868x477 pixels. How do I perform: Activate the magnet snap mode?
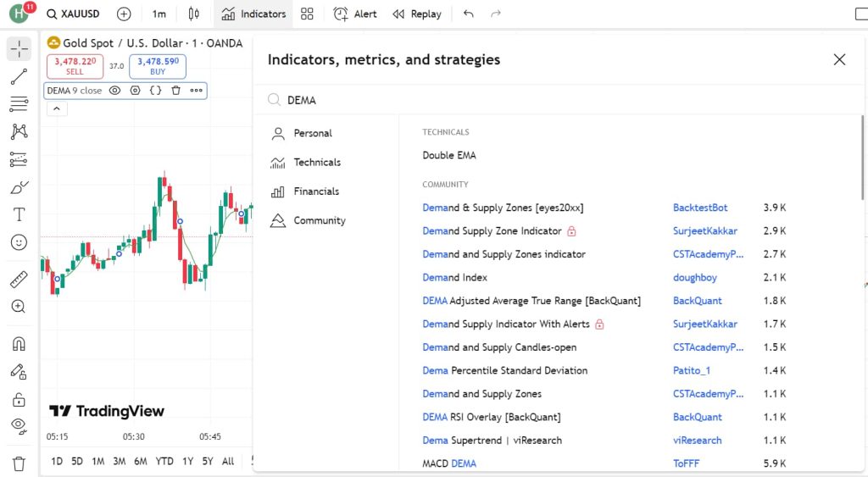tap(19, 344)
